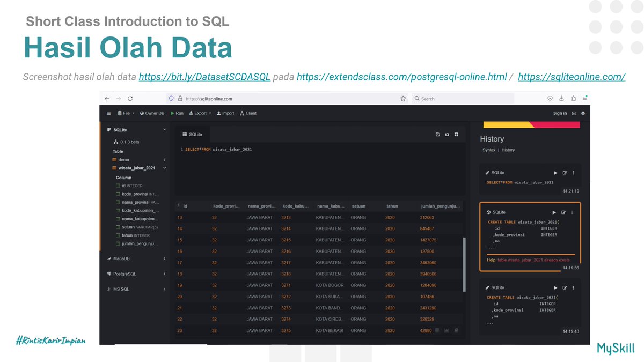Expand the PostgreSQL section
The height and width of the screenshot is (362, 644).
pos(165,274)
